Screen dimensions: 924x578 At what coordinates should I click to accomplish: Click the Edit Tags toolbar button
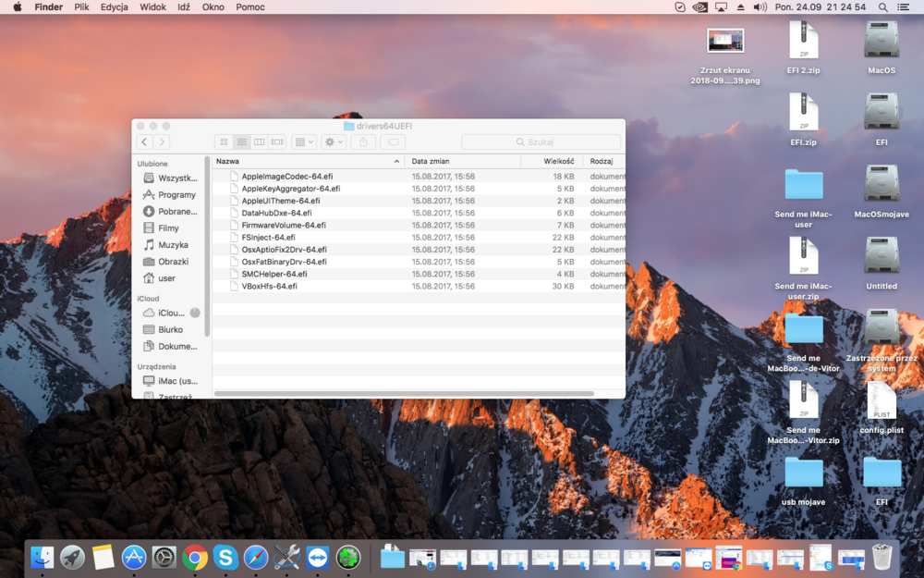coord(393,141)
